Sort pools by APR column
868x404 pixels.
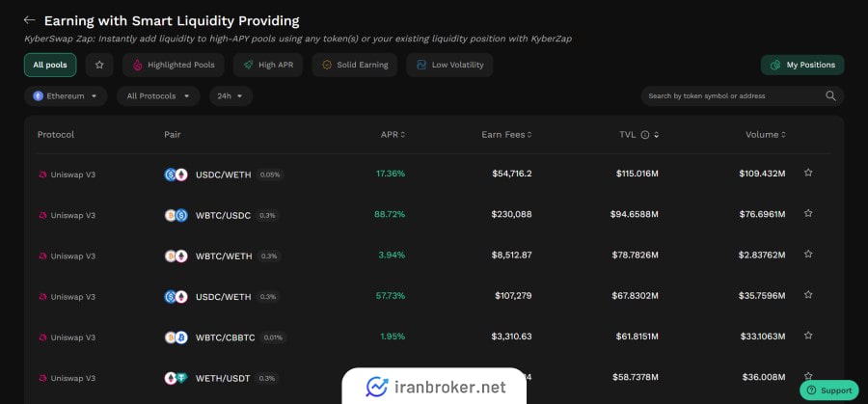[x=393, y=135]
